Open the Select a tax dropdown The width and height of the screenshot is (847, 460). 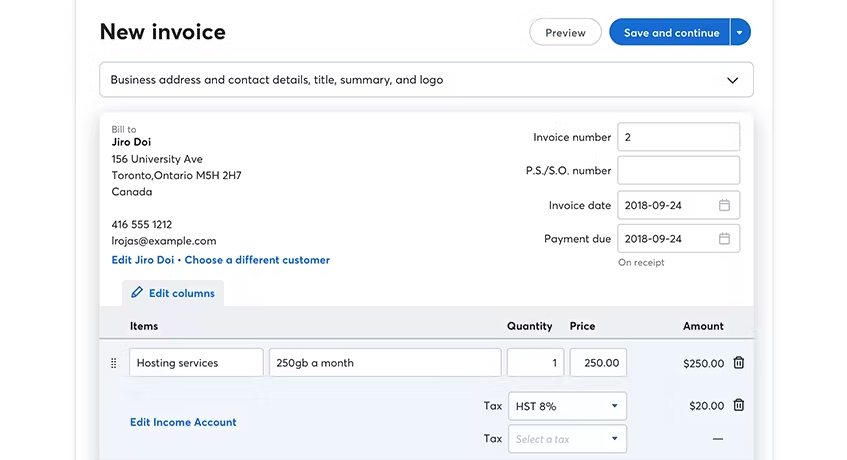coord(567,439)
